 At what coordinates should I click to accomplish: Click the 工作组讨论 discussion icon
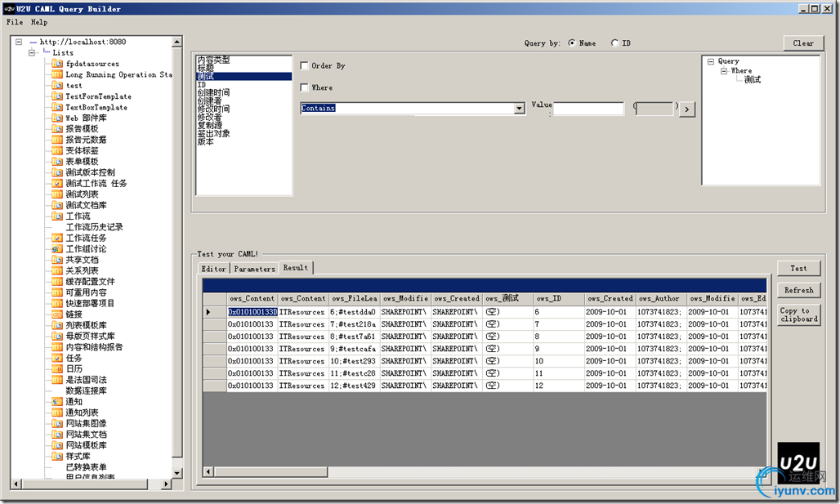coord(57,248)
